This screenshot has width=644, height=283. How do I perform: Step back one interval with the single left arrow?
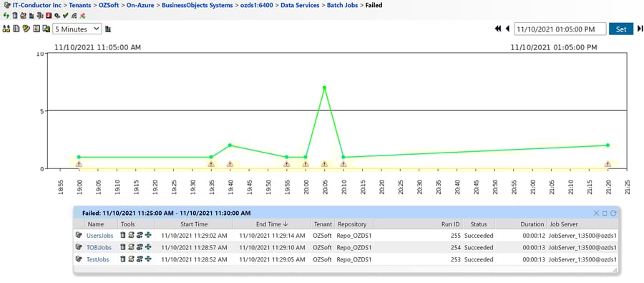click(507, 29)
